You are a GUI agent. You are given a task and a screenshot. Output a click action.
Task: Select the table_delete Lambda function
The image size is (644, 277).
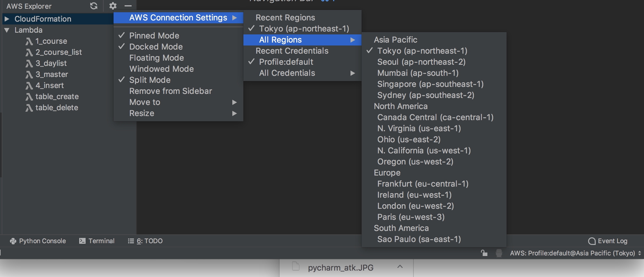click(x=57, y=108)
